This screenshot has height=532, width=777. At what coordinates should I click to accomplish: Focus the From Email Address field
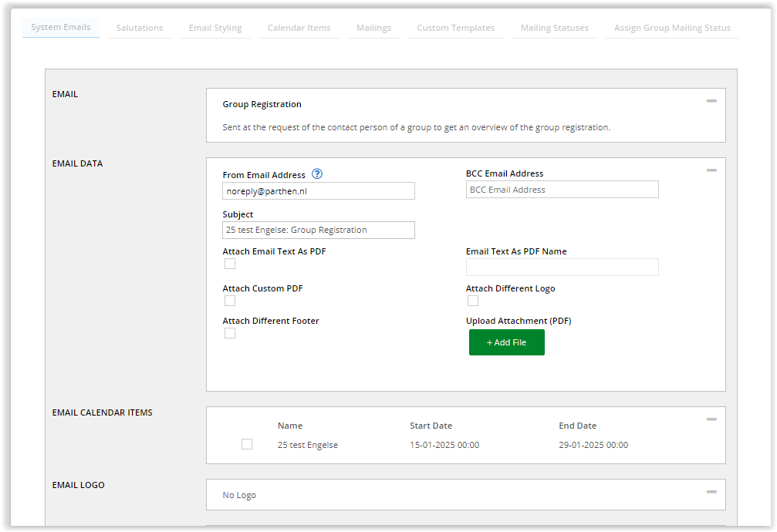click(x=319, y=191)
